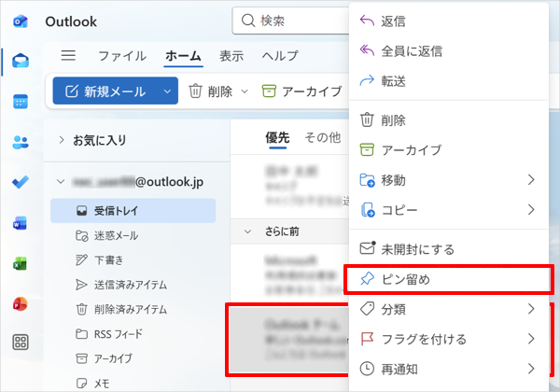Image resolution: width=560 pixels, height=392 pixels.
Task: Collapse the @outlook.jp account folders
Action: [61, 182]
